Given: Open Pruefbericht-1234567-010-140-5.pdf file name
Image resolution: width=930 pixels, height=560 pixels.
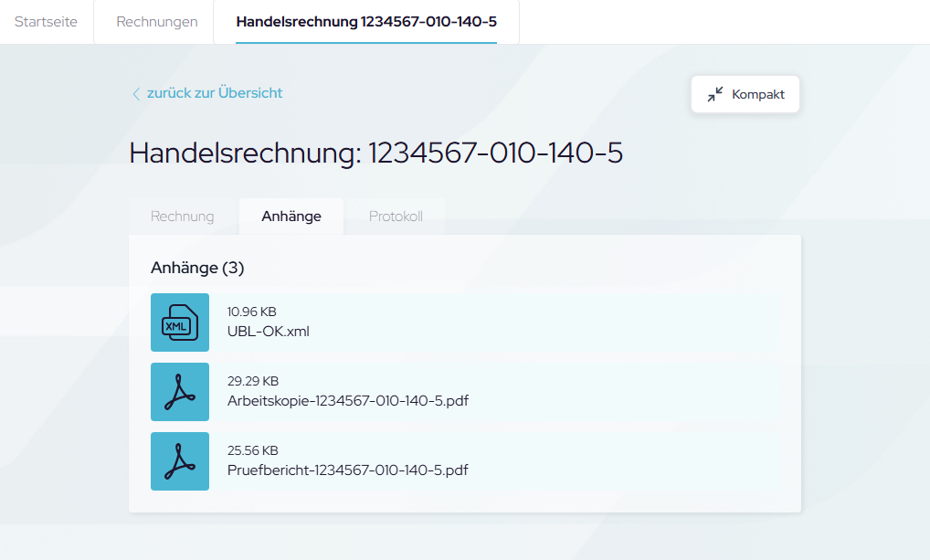Looking at the screenshot, I should (x=347, y=470).
